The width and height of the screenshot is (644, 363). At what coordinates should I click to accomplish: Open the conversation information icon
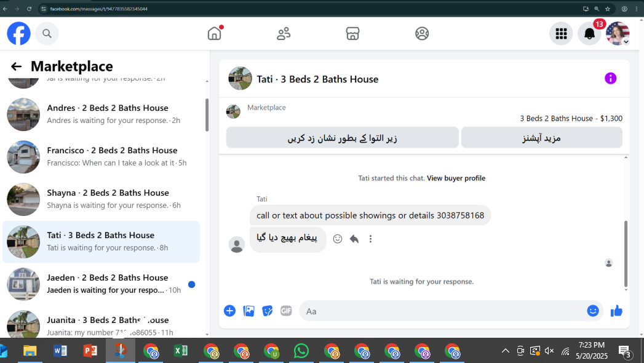(610, 78)
